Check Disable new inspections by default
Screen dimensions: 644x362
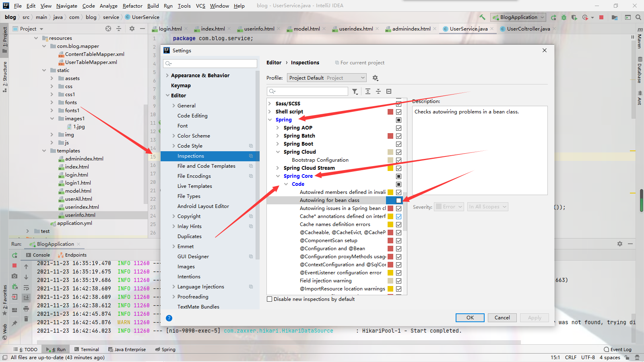pyautogui.click(x=270, y=299)
